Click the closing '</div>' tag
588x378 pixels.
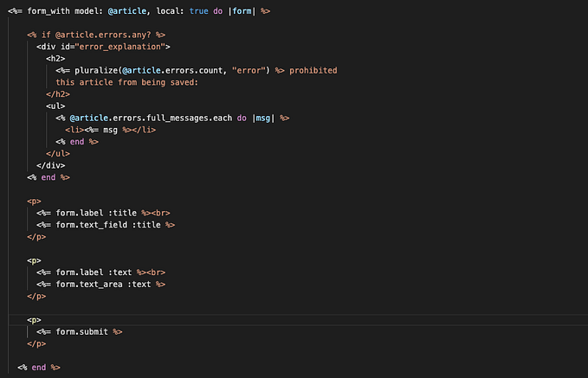pyautogui.click(x=50, y=165)
